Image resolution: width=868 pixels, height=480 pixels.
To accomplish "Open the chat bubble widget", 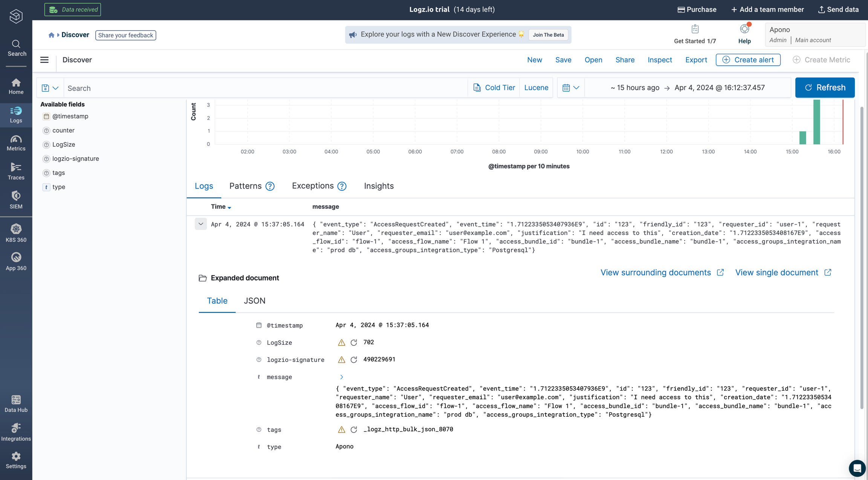I will coord(857,468).
